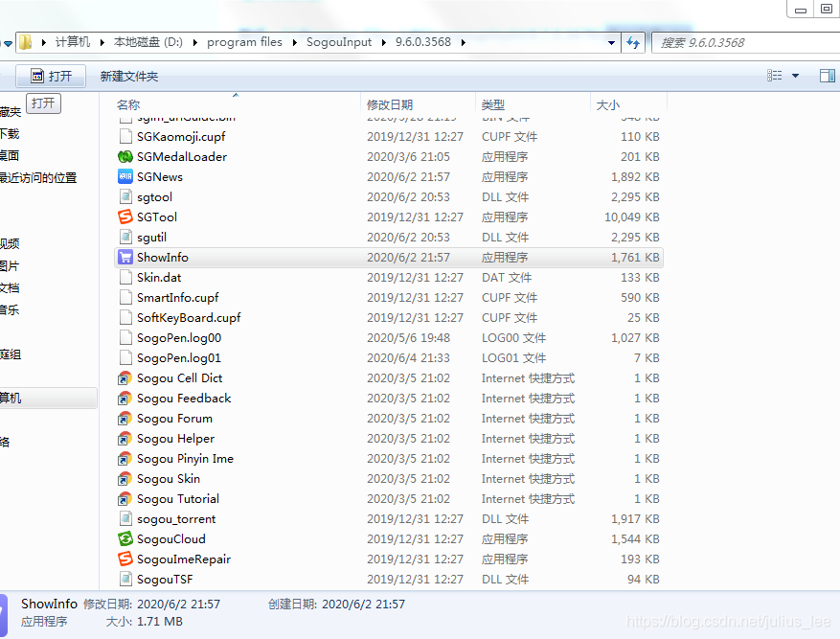Image resolution: width=840 pixels, height=639 pixels.
Task: Click the LOG00 文件 type cell
Action: (513, 338)
